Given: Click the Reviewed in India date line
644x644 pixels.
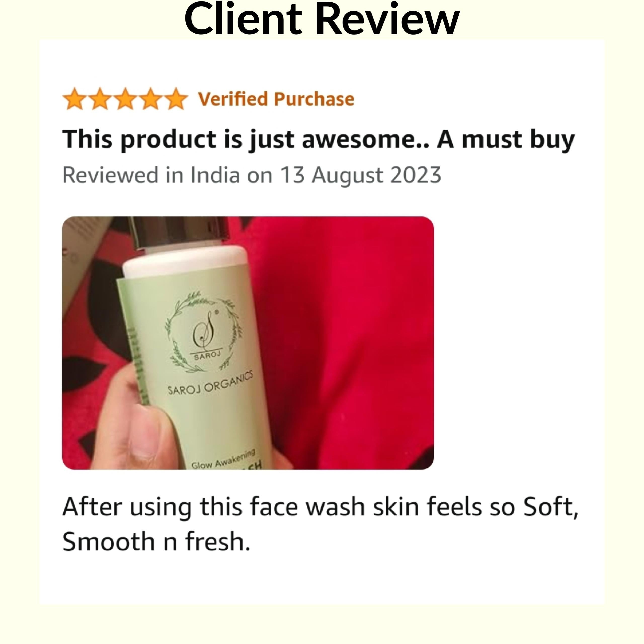Looking at the screenshot, I should click(252, 176).
